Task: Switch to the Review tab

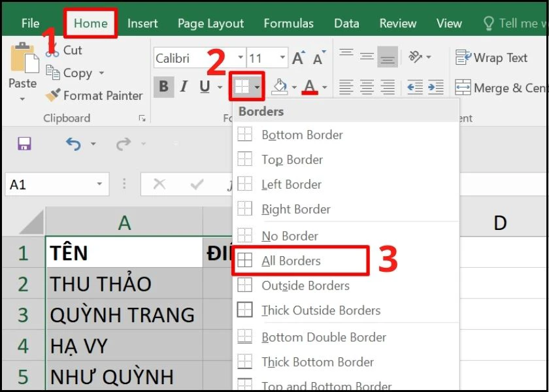Action: click(x=398, y=24)
